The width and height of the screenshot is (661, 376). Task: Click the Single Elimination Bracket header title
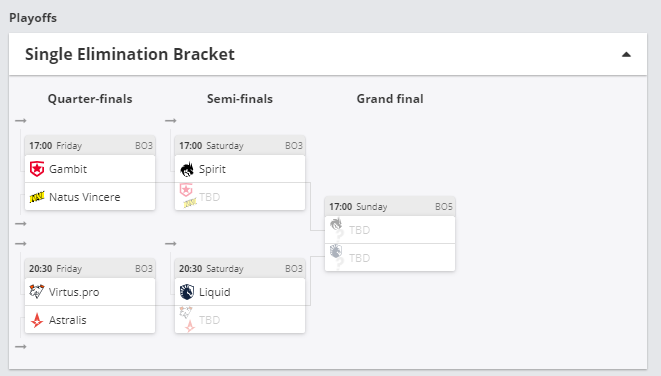tap(130, 54)
